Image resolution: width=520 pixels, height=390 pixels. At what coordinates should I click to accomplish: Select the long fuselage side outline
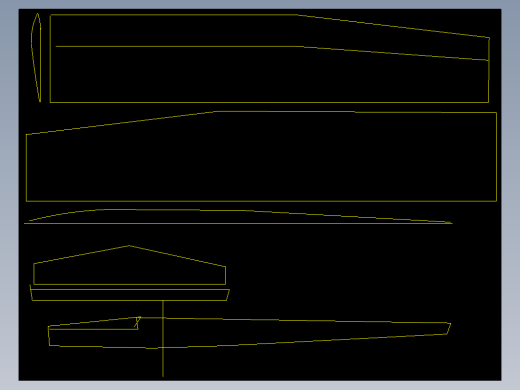[x=249, y=333]
